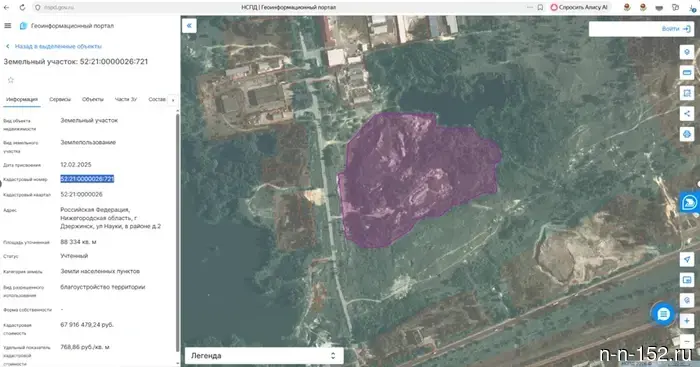Expand more tabs with right arrow
Image resolution: width=700 pixels, height=367 pixels.
[x=173, y=100]
